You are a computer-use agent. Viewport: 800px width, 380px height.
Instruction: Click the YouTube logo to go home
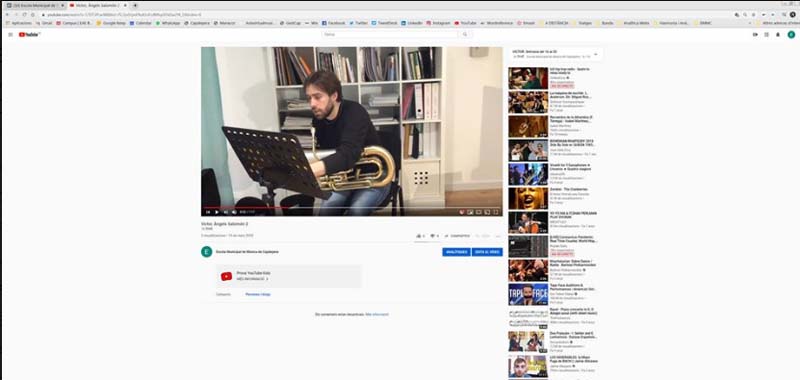point(29,35)
